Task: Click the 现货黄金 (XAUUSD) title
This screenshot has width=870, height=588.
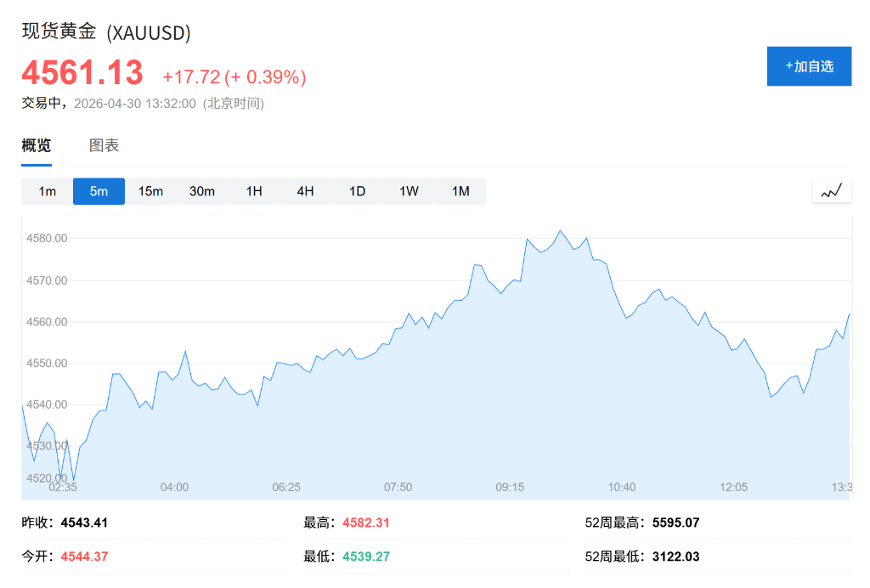Action: [x=106, y=32]
